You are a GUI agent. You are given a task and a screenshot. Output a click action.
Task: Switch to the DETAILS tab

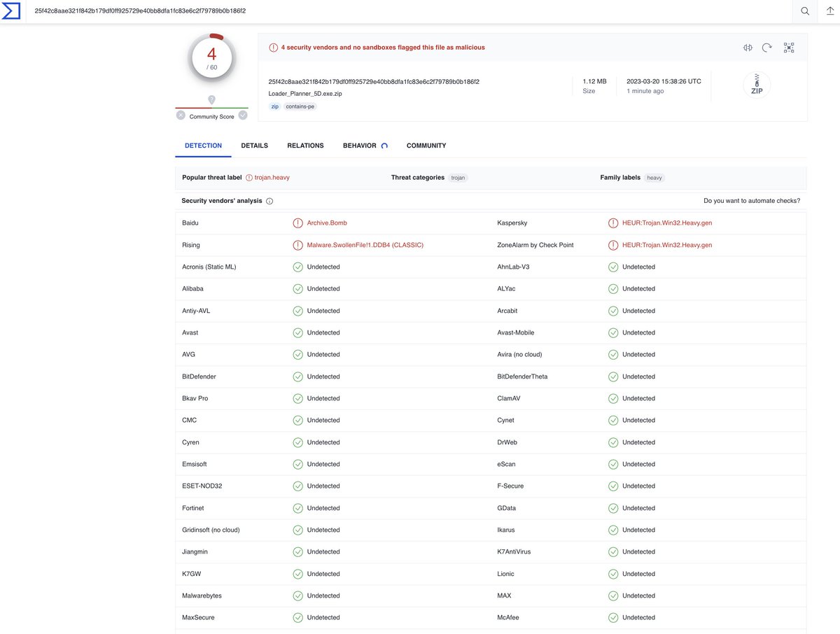pos(254,146)
